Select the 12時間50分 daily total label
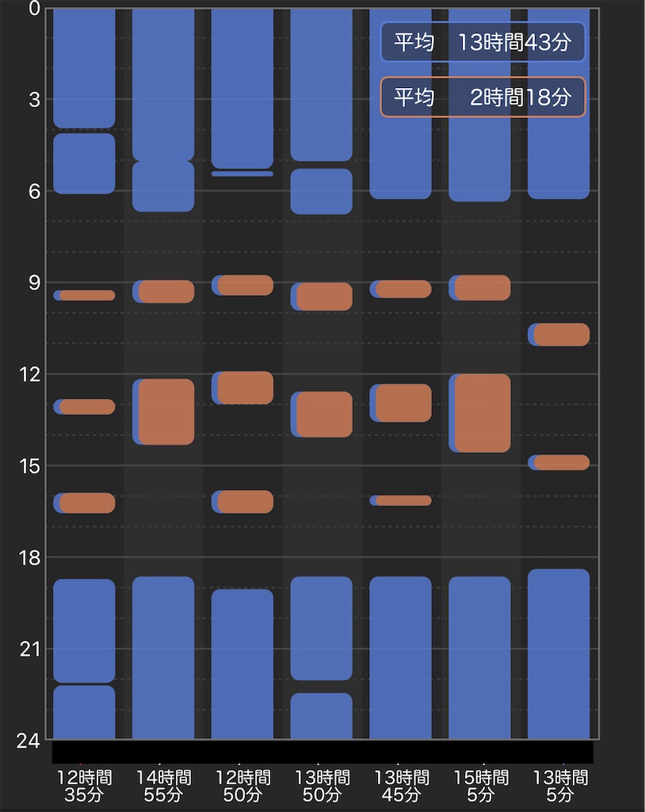This screenshot has height=812, width=645. (242, 785)
